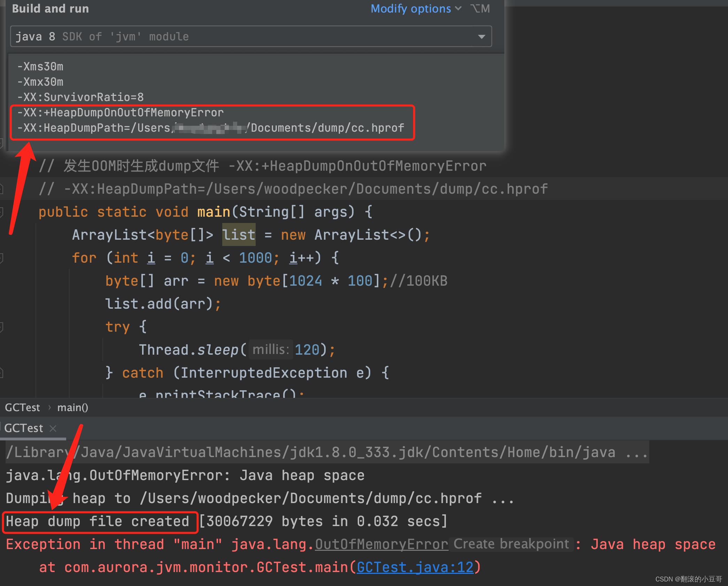Open the GCTest.java:12 stack trace link
Image resolution: width=728 pixels, height=586 pixels.
click(415, 567)
